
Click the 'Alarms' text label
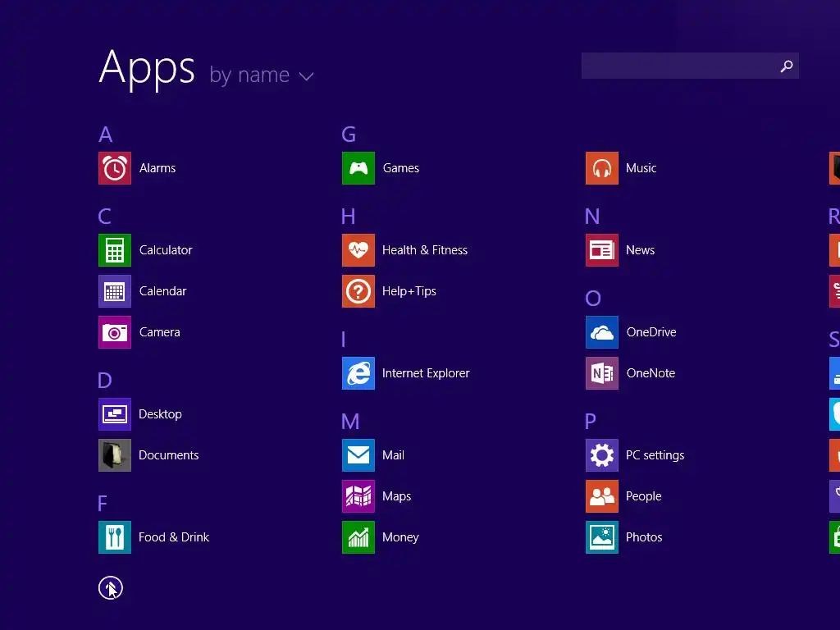(x=157, y=168)
